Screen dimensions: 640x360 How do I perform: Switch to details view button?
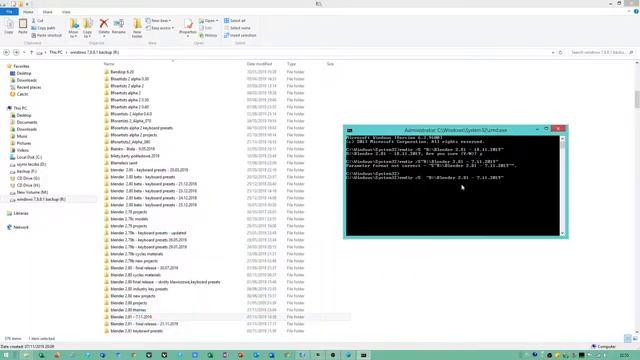coord(628,339)
